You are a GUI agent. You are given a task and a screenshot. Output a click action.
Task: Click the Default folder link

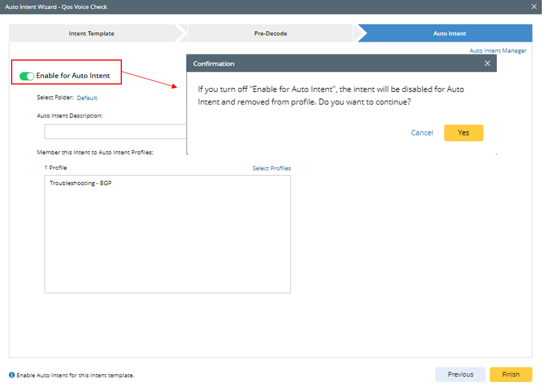coord(87,98)
